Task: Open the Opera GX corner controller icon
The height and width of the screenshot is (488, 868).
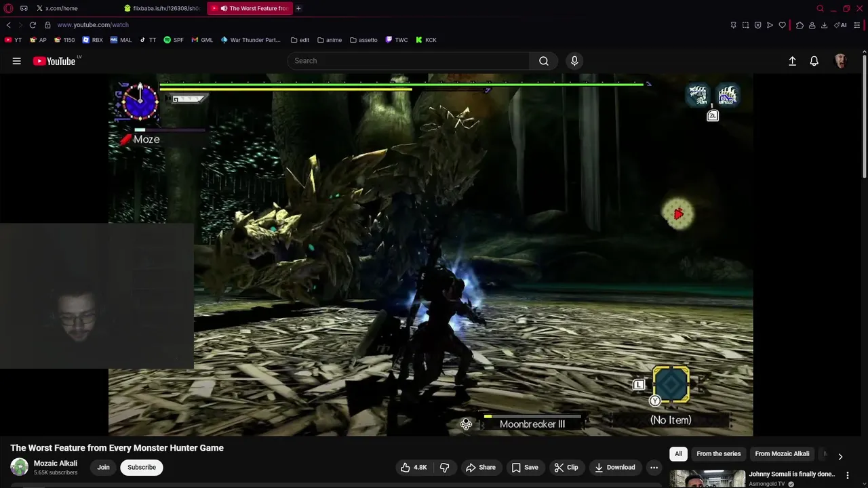Action: click(x=24, y=8)
